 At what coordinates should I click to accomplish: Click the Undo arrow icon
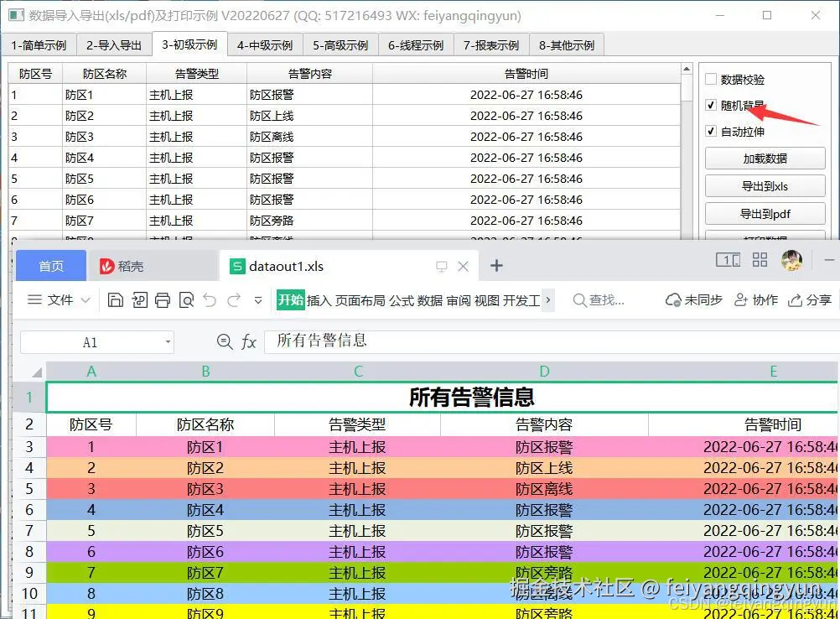210,299
